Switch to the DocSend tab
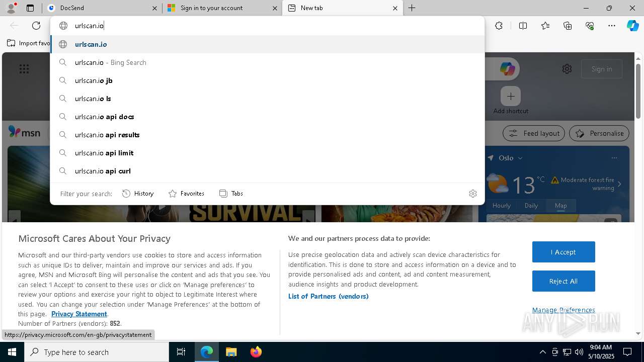Screen dimensions: 644x362 click(x=103, y=8)
